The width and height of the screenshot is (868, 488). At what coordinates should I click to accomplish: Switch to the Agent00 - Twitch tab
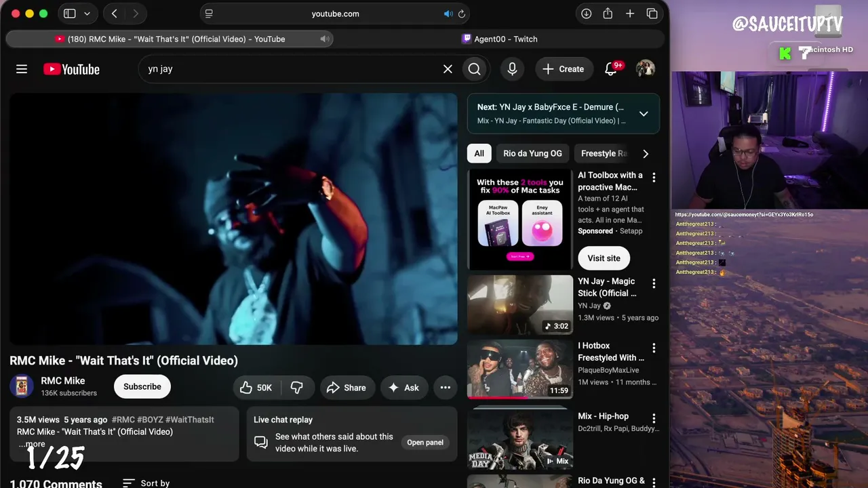(499, 39)
